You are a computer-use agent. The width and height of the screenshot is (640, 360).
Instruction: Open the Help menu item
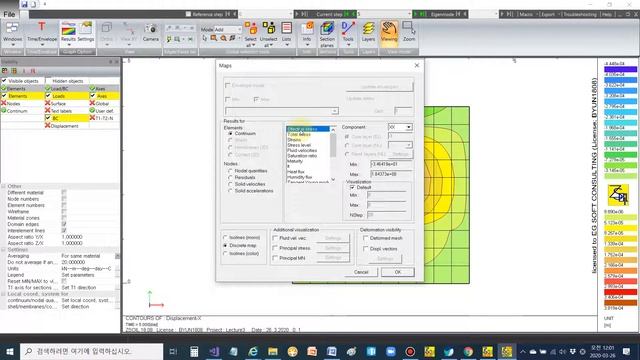pos(607,14)
